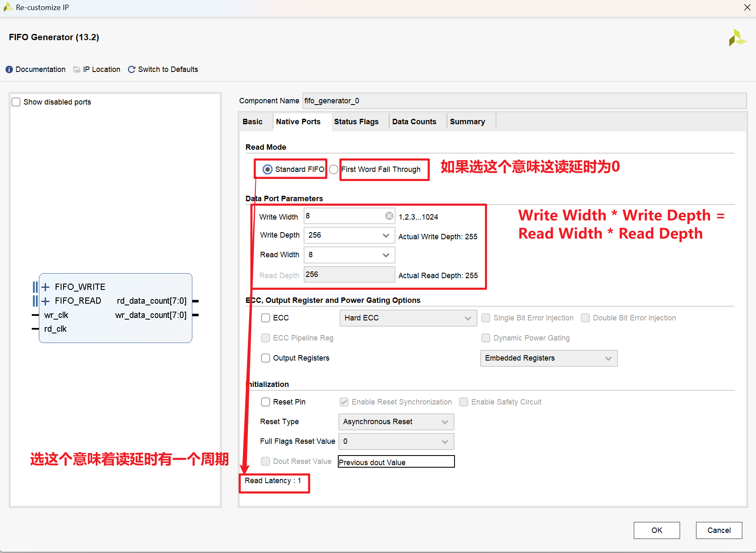This screenshot has height=553, width=756.
Task: Open the IP Location link
Action: coord(102,69)
